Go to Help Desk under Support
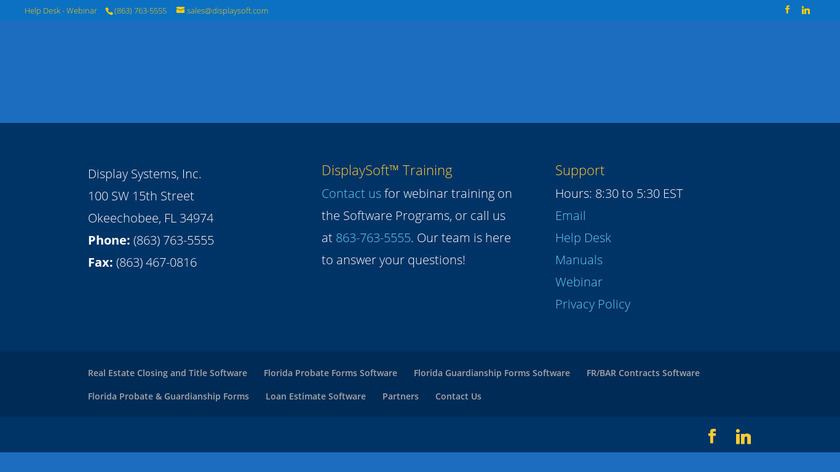The height and width of the screenshot is (472, 840). 583,238
